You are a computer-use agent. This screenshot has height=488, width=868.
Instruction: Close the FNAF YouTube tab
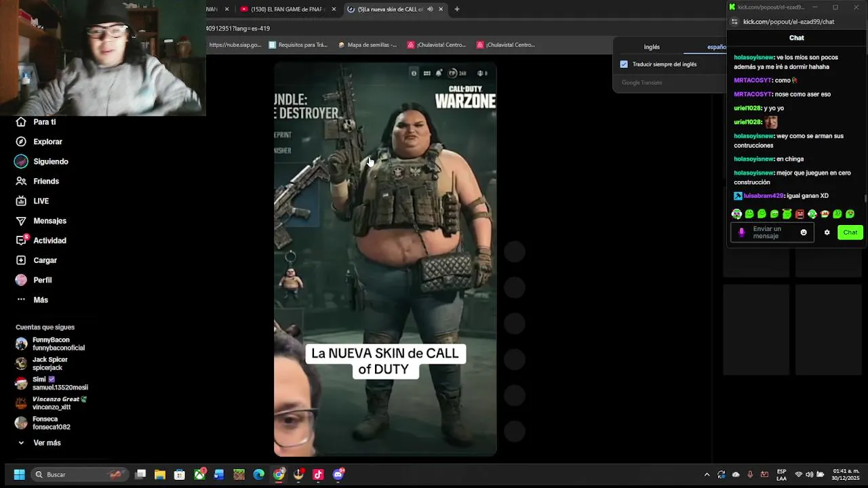[334, 9]
